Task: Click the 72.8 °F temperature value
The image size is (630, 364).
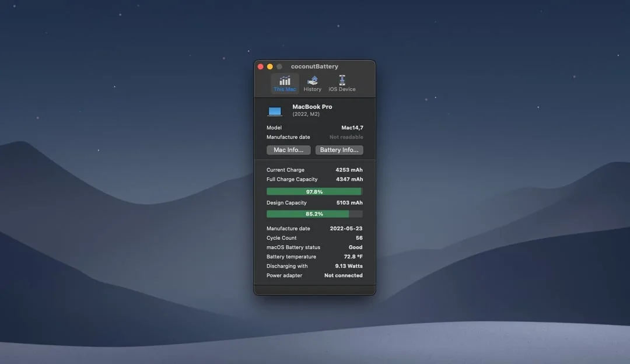Action: [x=353, y=256]
